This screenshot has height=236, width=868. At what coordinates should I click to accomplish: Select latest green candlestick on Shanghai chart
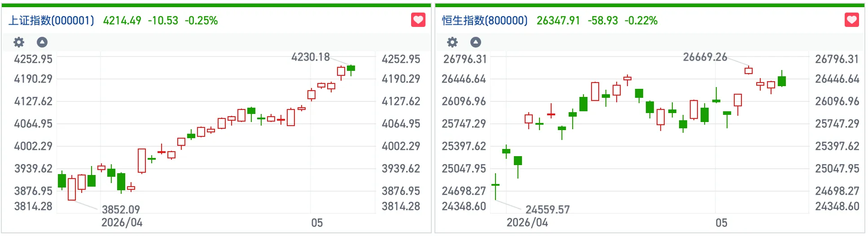[x=351, y=69]
